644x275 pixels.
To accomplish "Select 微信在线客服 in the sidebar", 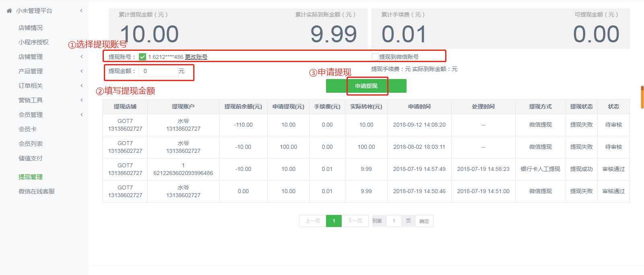I will [x=37, y=192].
